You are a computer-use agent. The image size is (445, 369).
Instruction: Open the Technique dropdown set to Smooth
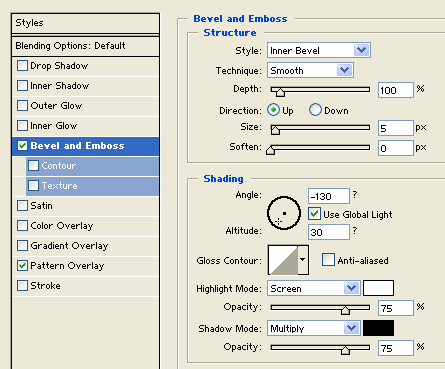tap(310, 70)
